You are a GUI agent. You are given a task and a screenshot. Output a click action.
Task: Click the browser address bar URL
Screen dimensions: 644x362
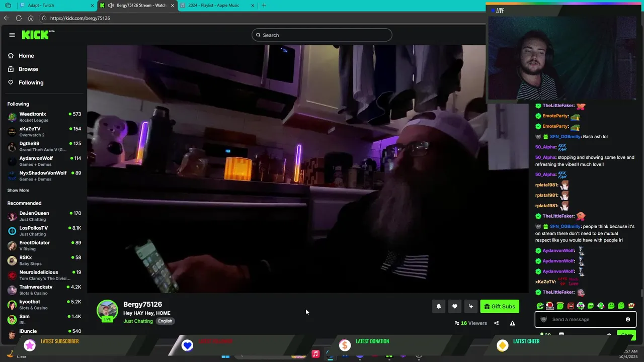pos(80,18)
